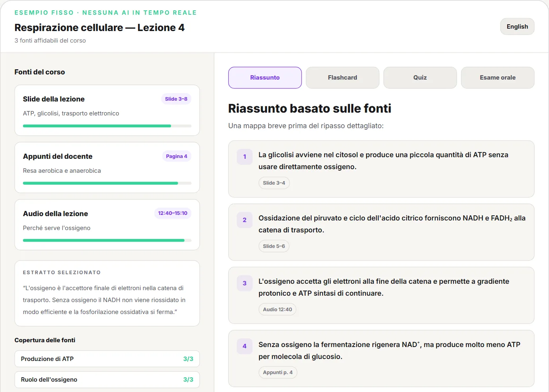Click 'Resa aerobica e anaerobica' description text
This screenshot has width=549, height=392.
pyautogui.click(x=62, y=171)
